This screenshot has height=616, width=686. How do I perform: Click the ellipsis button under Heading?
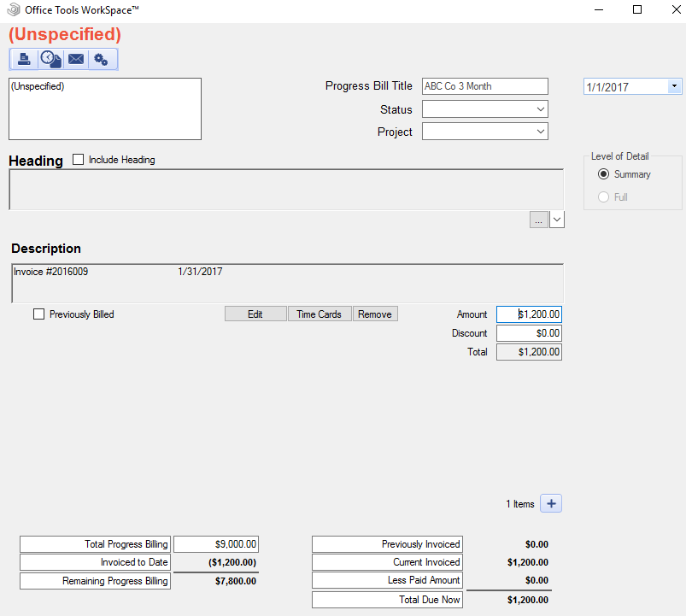click(538, 220)
